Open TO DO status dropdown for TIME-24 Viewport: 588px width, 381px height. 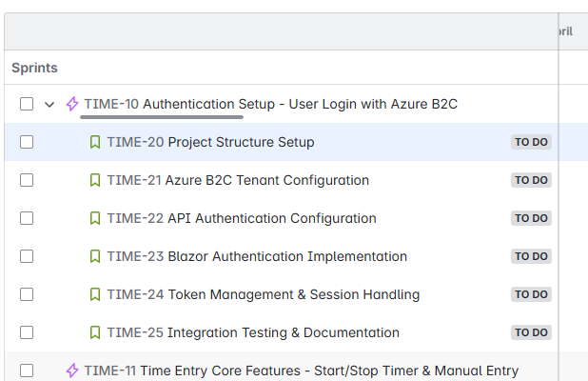(531, 294)
